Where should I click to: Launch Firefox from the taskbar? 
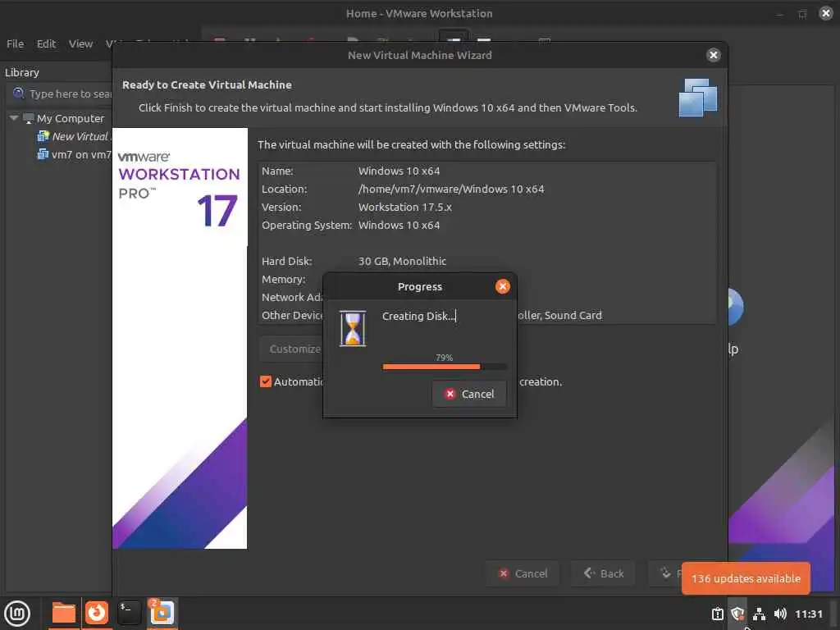click(x=97, y=613)
